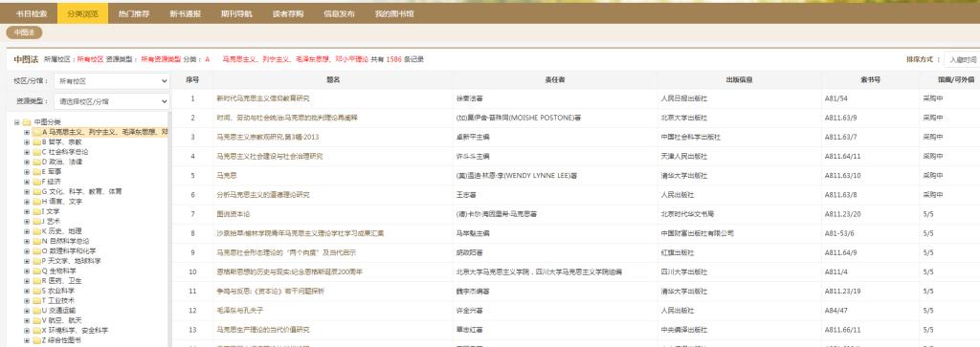980x347 pixels.
Task: Click publisher 红旗出版社
Action: (x=678, y=252)
